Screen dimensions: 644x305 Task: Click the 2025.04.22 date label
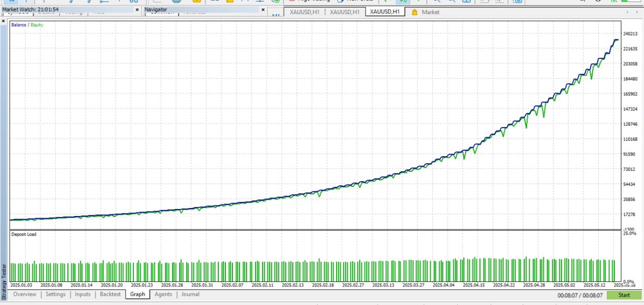click(x=504, y=285)
